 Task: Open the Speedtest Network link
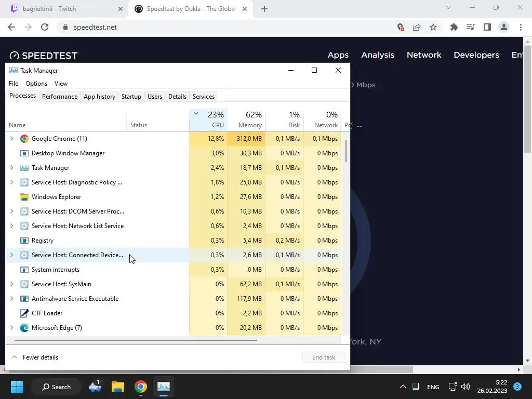tap(424, 55)
